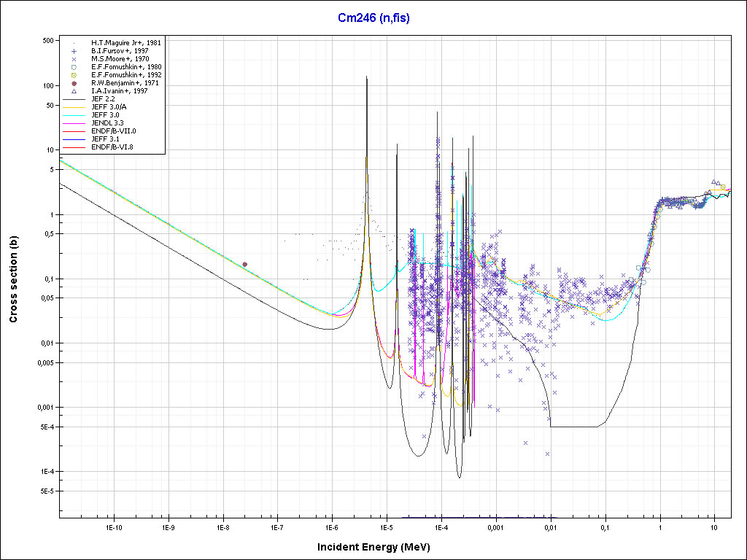Select the yellow marker for E.F.Fomushkin+, 1992

pos(74,75)
